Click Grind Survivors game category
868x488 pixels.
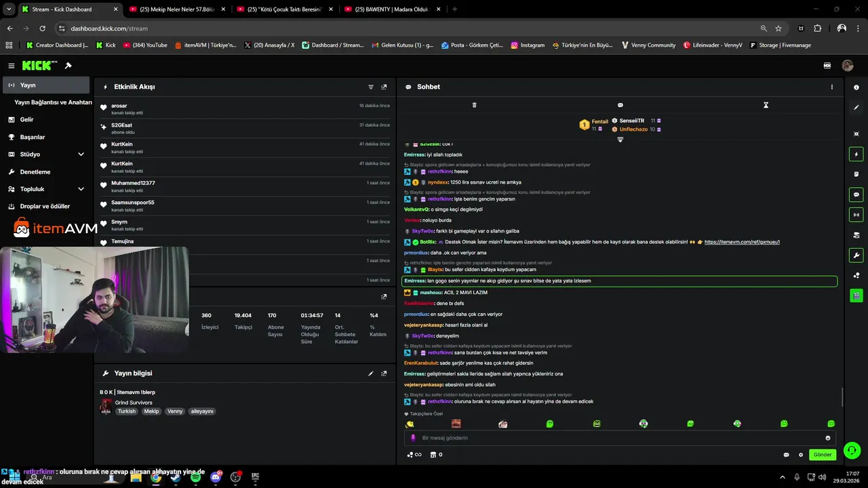tap(134, 403)
